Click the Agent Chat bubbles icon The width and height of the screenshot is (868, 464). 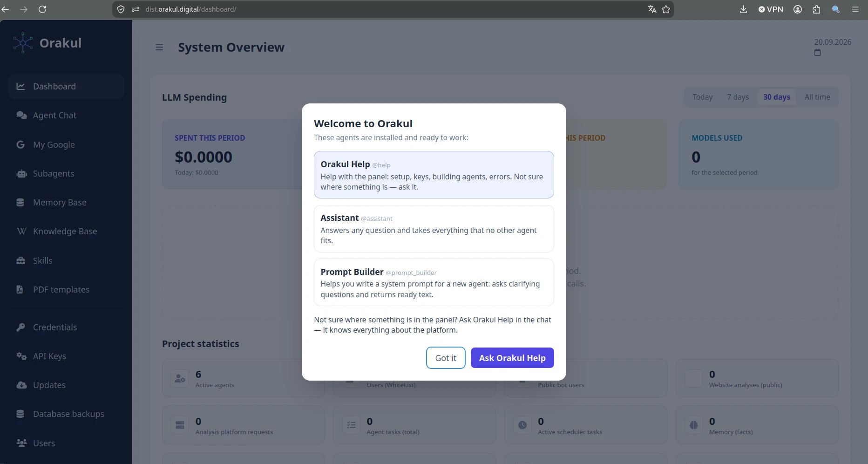[x=21, y=115]
